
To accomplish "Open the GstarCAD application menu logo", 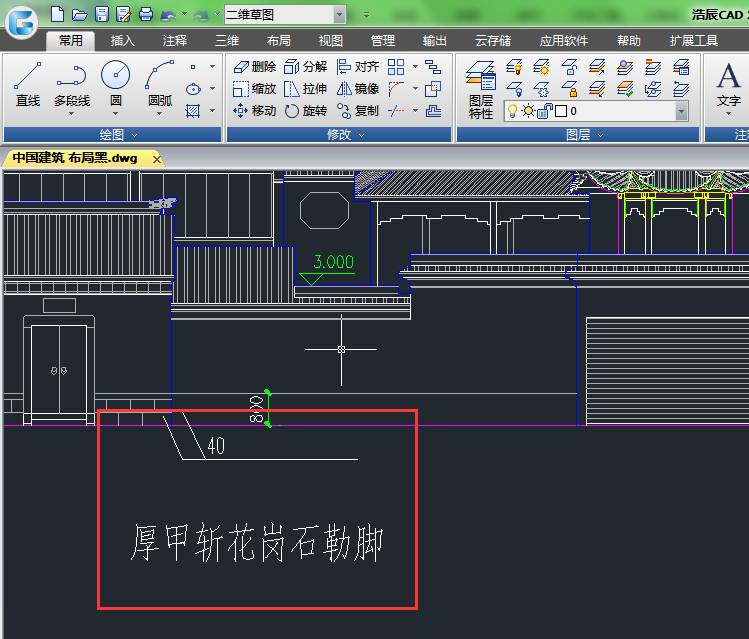I will 21,21.
